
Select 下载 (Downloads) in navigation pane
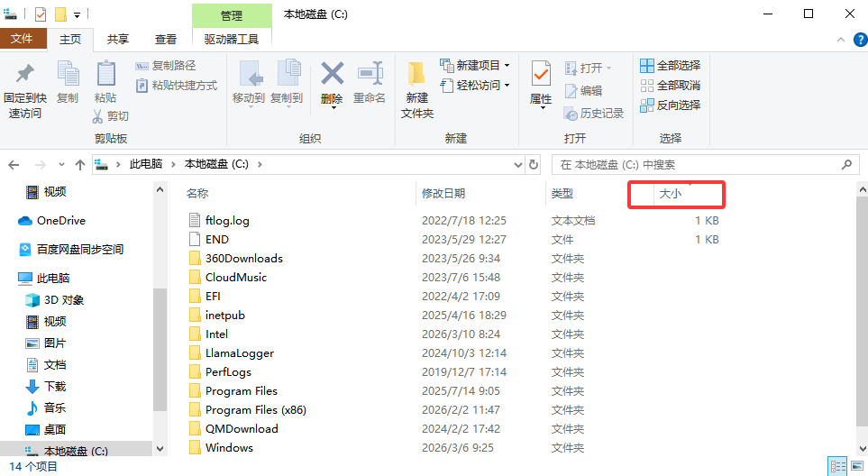(46, 387)
